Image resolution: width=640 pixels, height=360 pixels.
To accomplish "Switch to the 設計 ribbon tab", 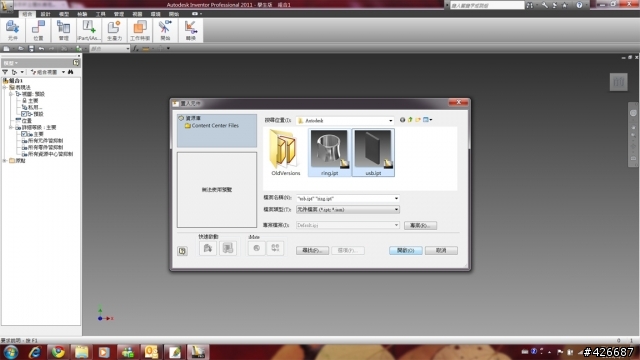I will (x=45, y=14).
